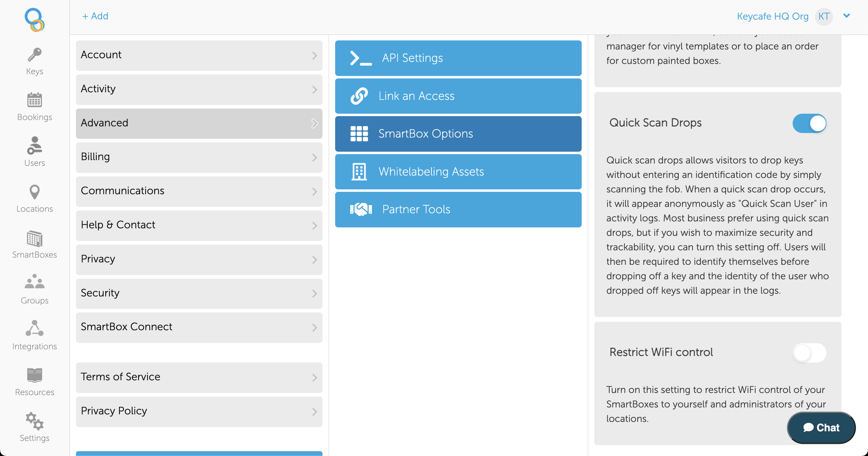Screen dimensions: 868x456
Task: Expand Billing row chevron
Action: tap(314, 157)
